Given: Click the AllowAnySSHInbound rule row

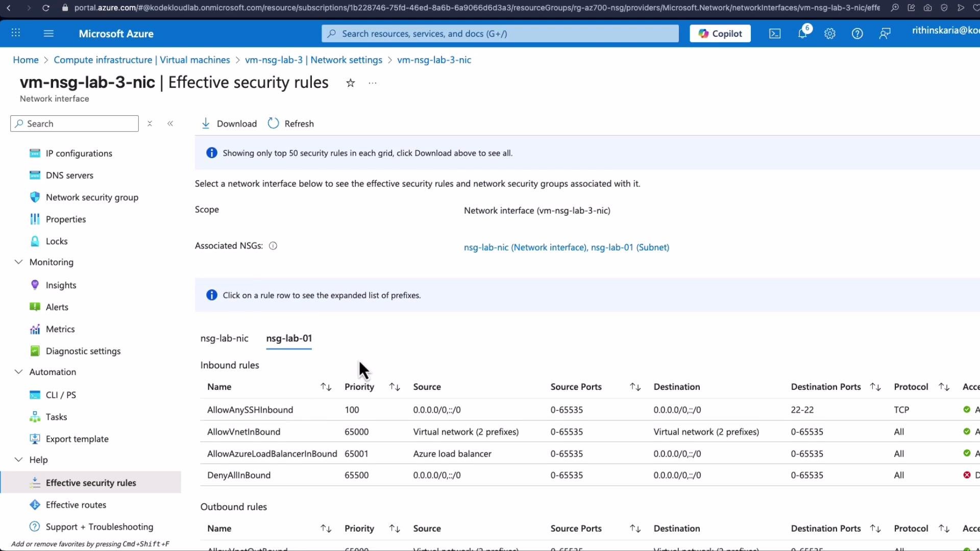Looking at the screenshot, I should point(590,410).
